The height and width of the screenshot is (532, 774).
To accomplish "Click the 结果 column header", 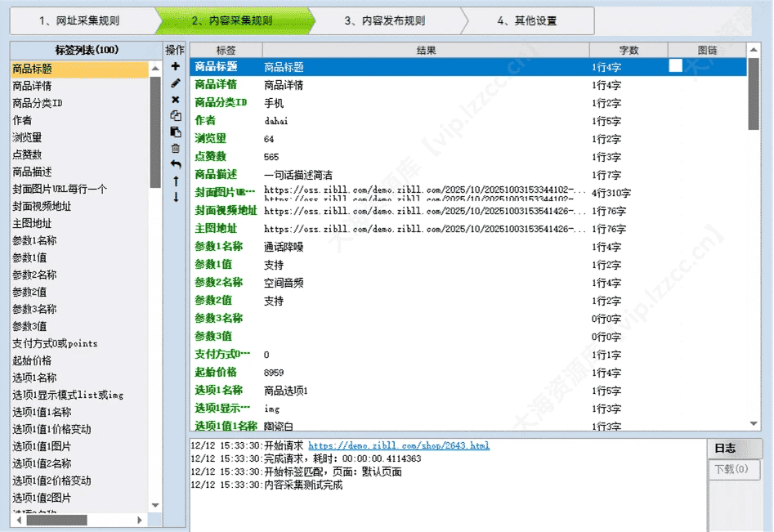I will (426, 50).
